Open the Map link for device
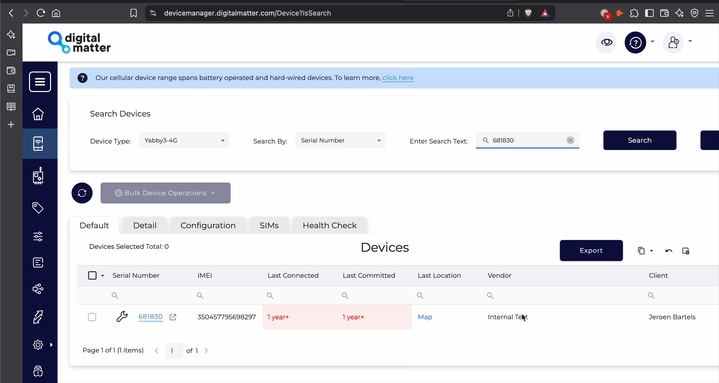The image size is (719, 383). (425, 317)
